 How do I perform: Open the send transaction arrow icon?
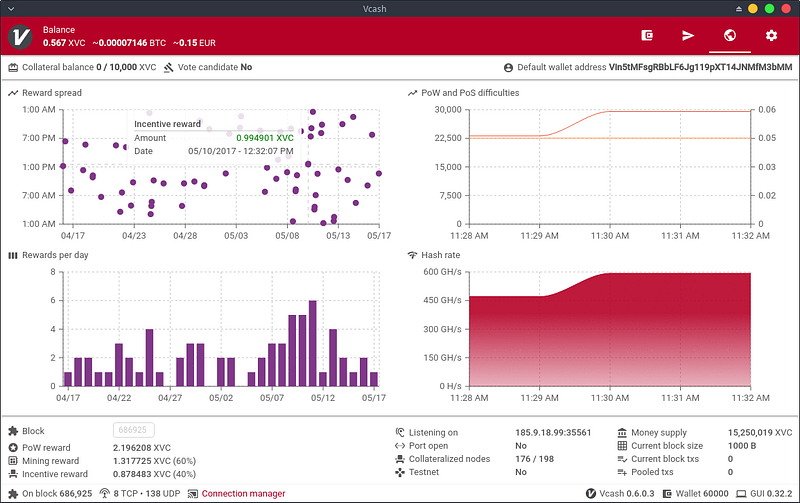pos(688,35)
